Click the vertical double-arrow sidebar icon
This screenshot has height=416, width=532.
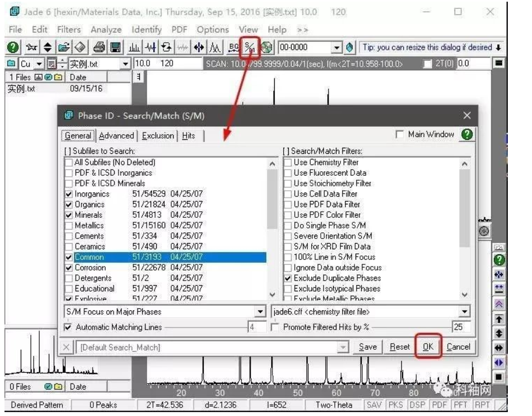pyautogui.click(x=499, y=333)
